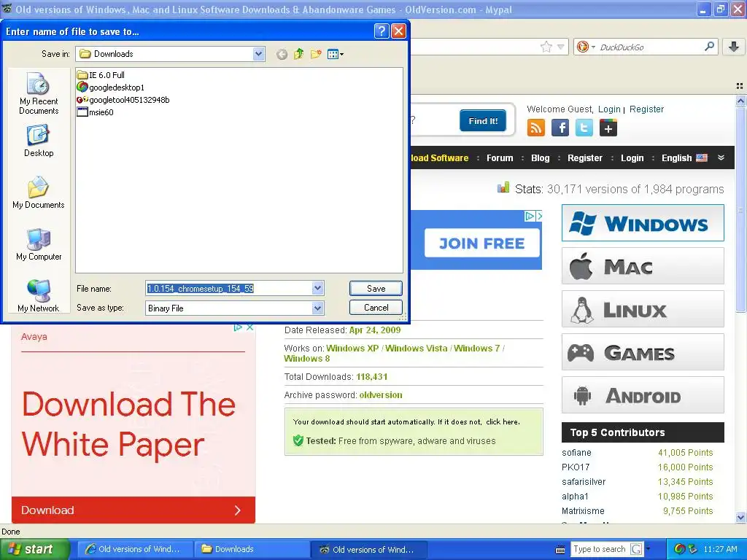The image size is (747, 560).
Task: Expand the chevron at nav bar end
Action: [721, 157]
